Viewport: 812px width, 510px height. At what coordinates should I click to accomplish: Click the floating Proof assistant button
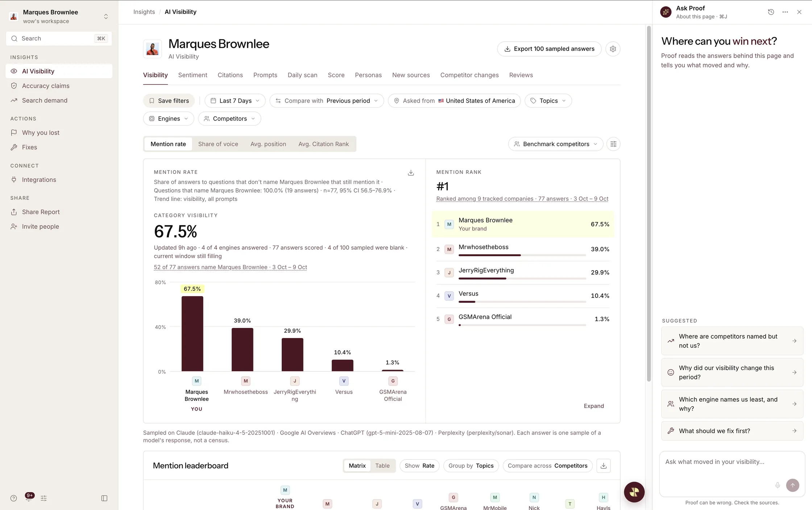click(x=634, y=492)
